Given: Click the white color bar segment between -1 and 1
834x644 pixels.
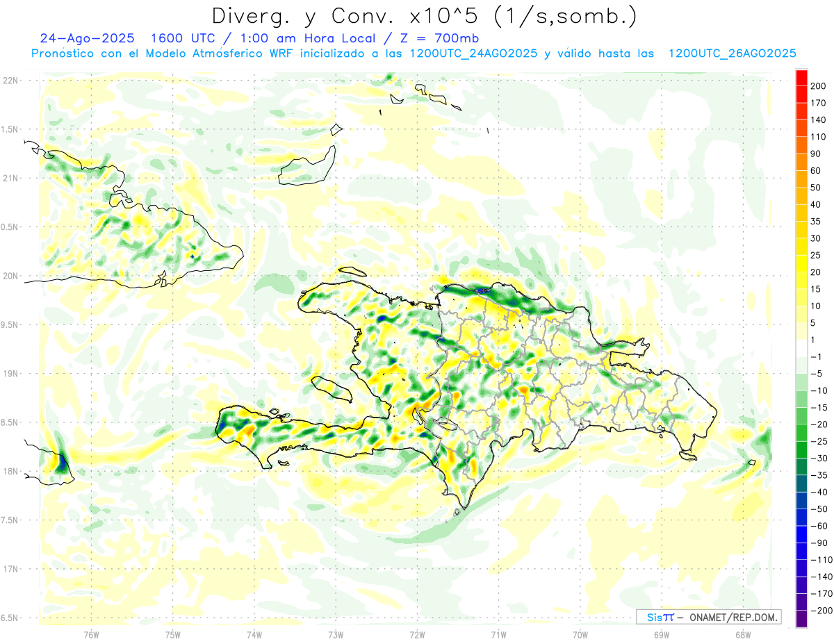Looking at the screenshot, I should 801,348.
